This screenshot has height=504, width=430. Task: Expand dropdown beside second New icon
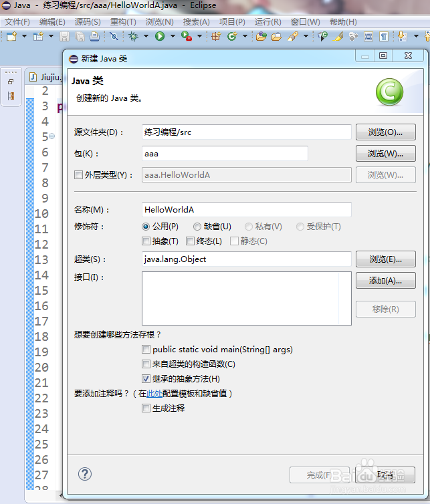[x=51, y=36]
